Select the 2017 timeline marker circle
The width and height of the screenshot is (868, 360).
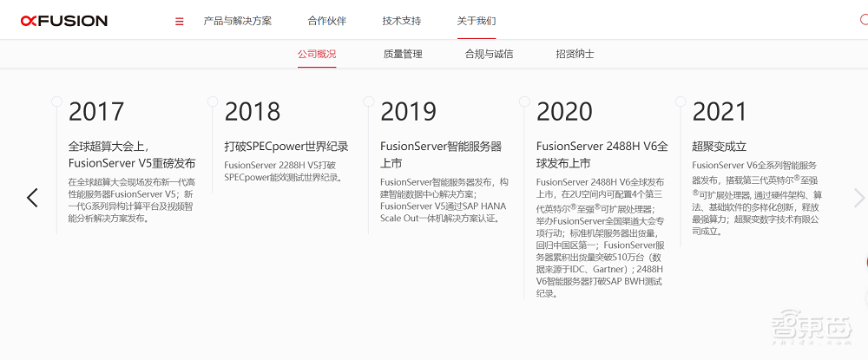point(56,101)
